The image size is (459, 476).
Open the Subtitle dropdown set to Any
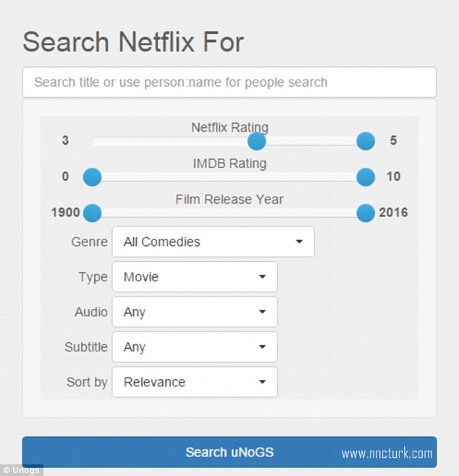click(195, 347)
